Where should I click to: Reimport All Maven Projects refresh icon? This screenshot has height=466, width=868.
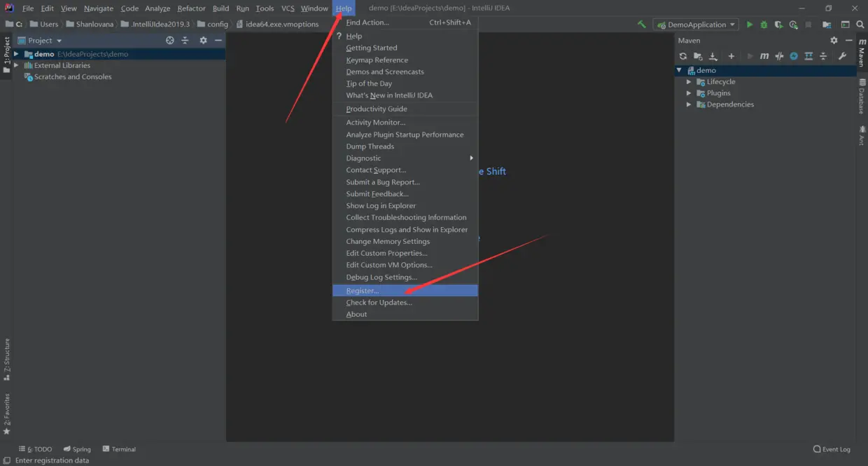[x=684, y=56]
